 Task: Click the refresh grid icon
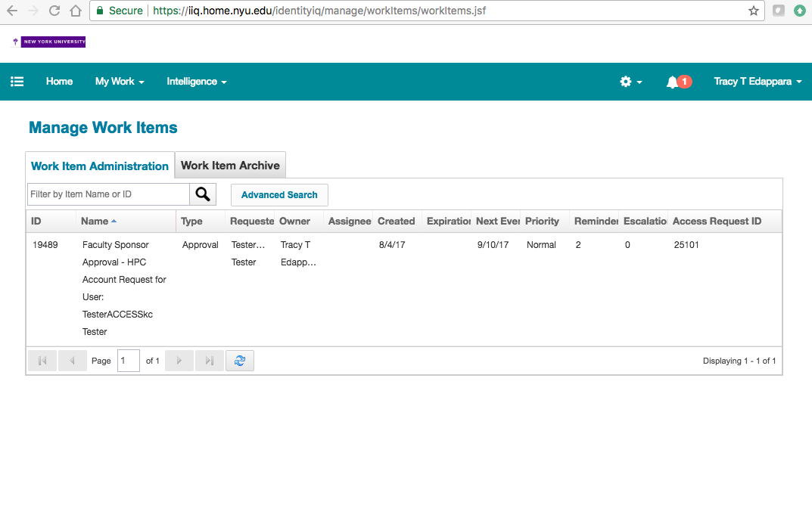pyautogui.click(x=240, y=361)
